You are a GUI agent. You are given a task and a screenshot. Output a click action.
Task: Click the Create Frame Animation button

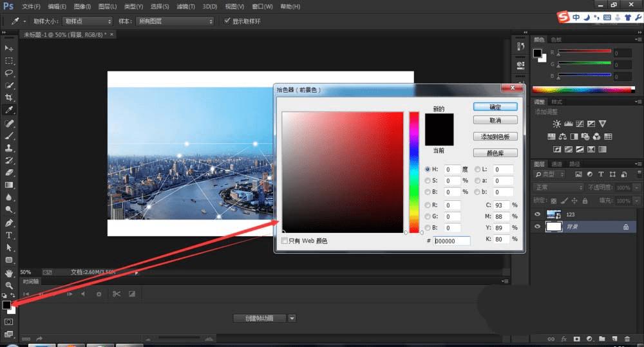pos(259,318)
